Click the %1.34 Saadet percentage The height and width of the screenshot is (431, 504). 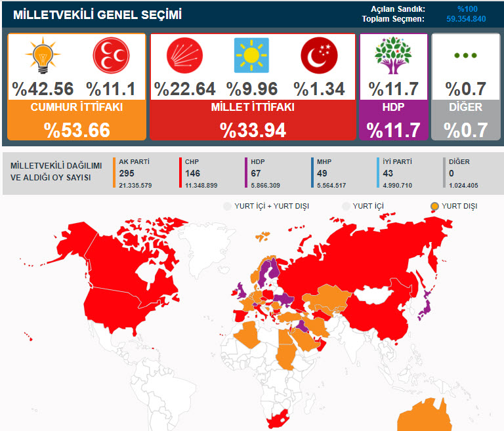tap(319, 89)
